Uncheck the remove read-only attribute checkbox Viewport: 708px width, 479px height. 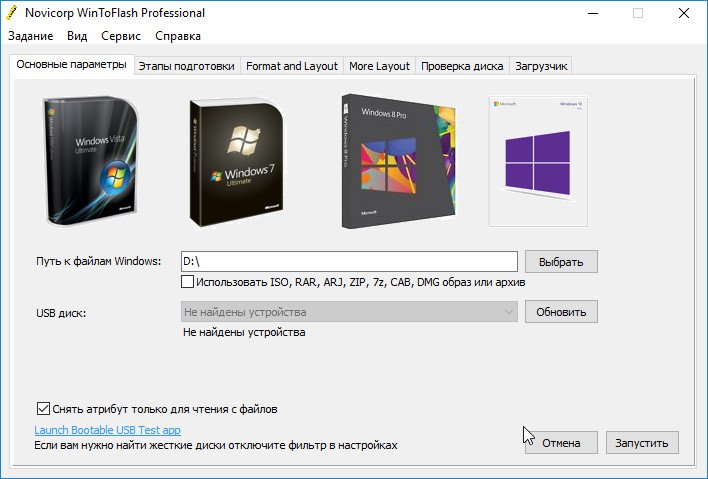(x=43, y=408)
